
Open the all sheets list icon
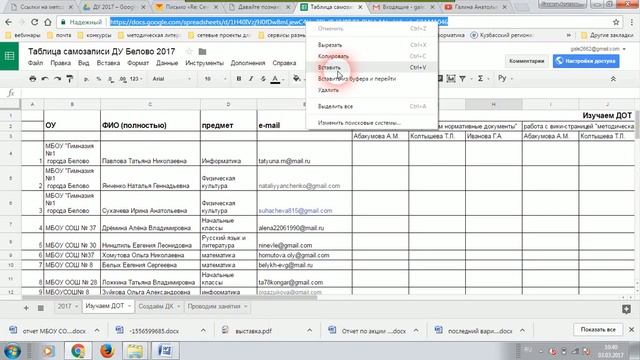[x=40, y=308]
